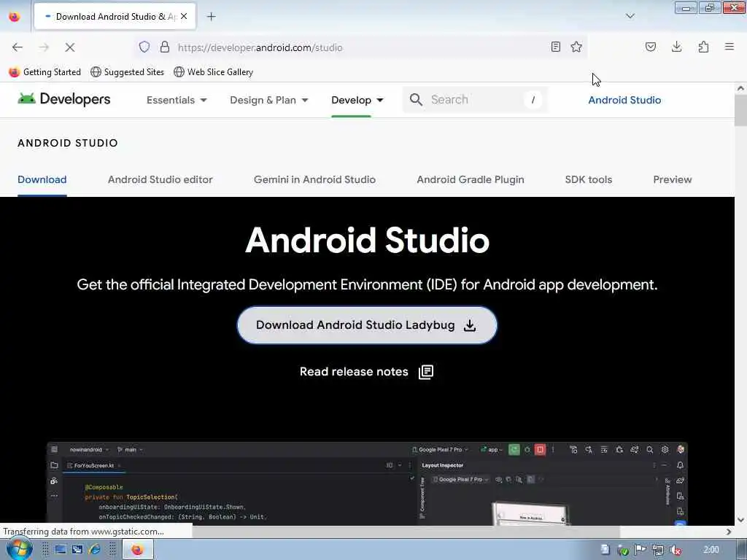The height and width of the screenshot is (560, 747).
Task: Read release notes link
Action: [x=366, y=371]
